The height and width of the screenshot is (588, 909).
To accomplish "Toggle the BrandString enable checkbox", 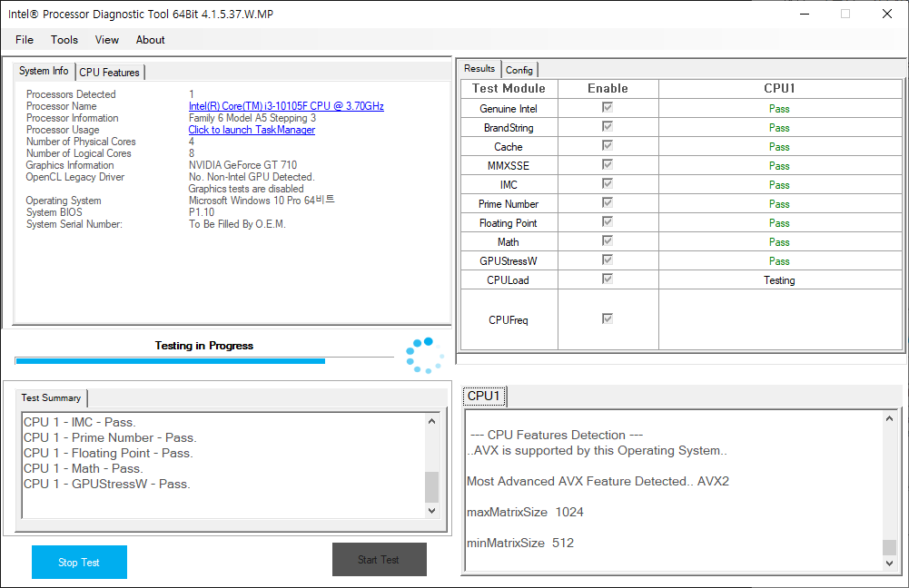I will (608, 126).
